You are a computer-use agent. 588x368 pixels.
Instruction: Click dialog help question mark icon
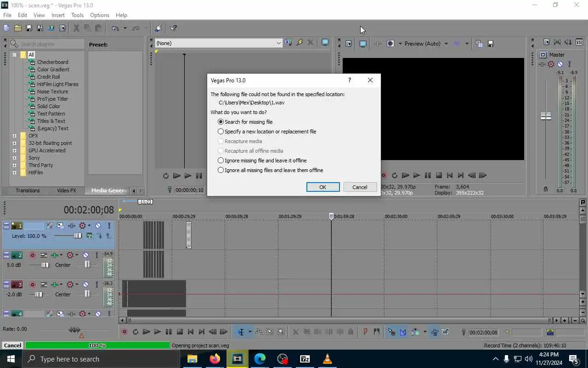click(x=350, y=80)
